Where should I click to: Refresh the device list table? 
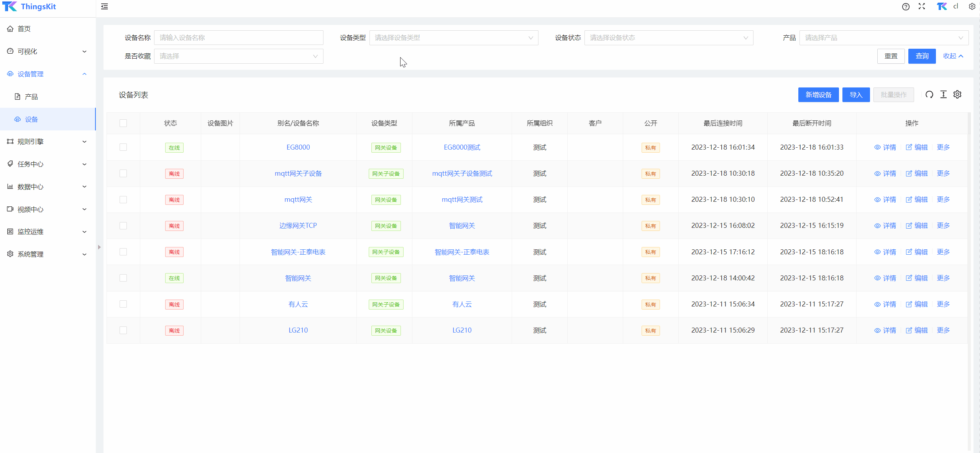(x=929, y=95)
